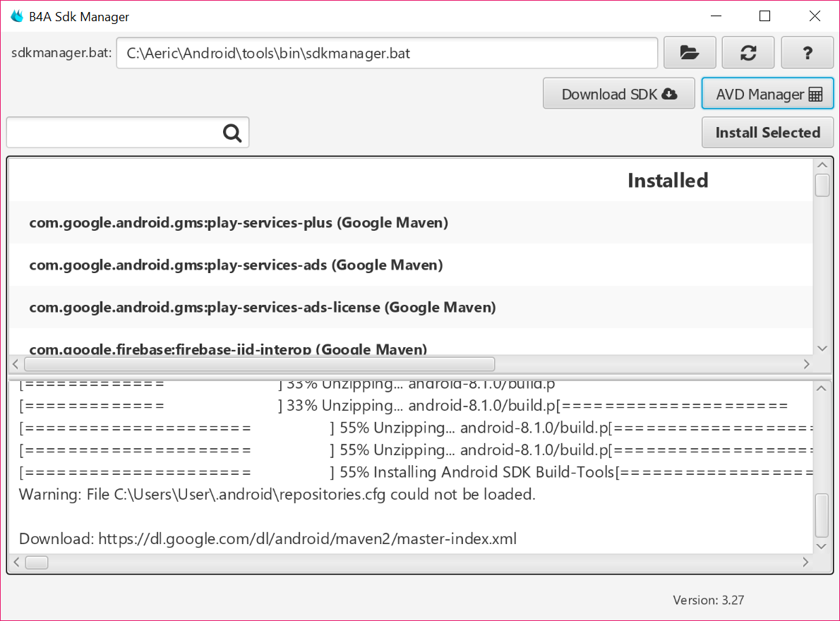The height and width of the screenshot is (621, 840).
Task: Click the B4A app logo icon
Action: 17,16
